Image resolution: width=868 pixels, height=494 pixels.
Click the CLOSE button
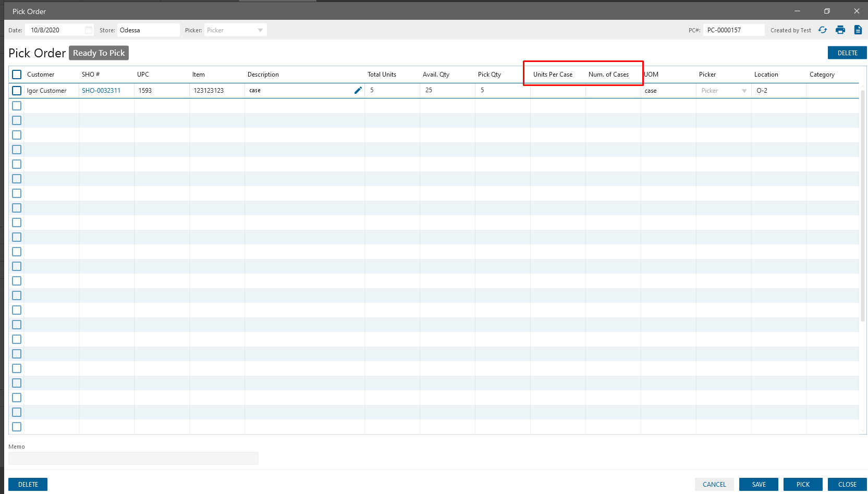pos(847,485)
